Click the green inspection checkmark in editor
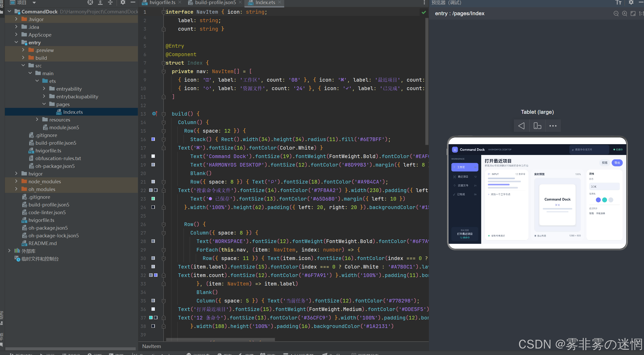 point(424,12)
